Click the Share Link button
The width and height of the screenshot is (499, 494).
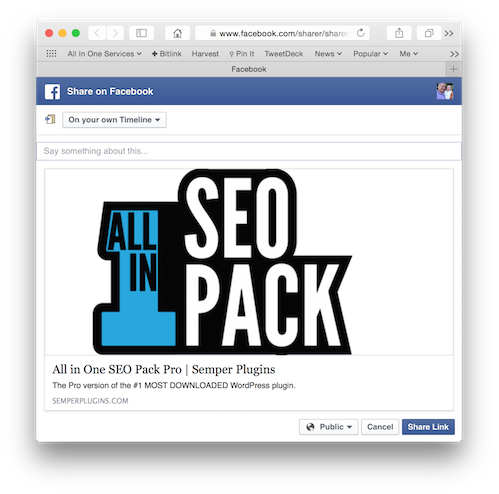[x=428, y=427]
